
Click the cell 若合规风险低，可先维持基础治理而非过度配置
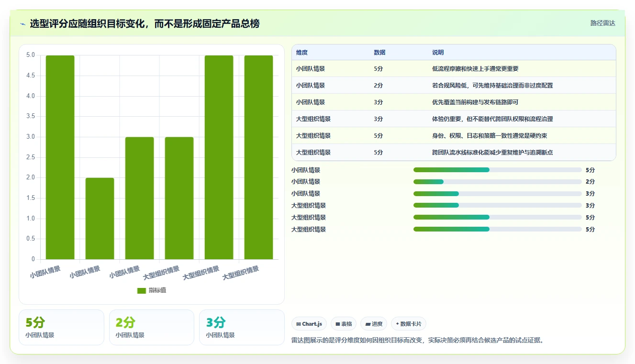492,86
